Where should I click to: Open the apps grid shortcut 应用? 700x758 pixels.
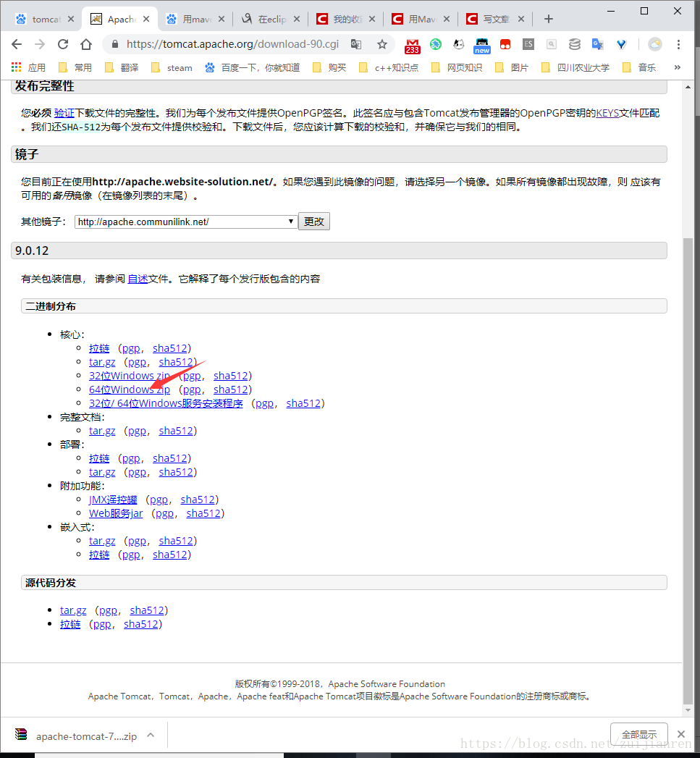pyautogui.click(x=28, y=67)
